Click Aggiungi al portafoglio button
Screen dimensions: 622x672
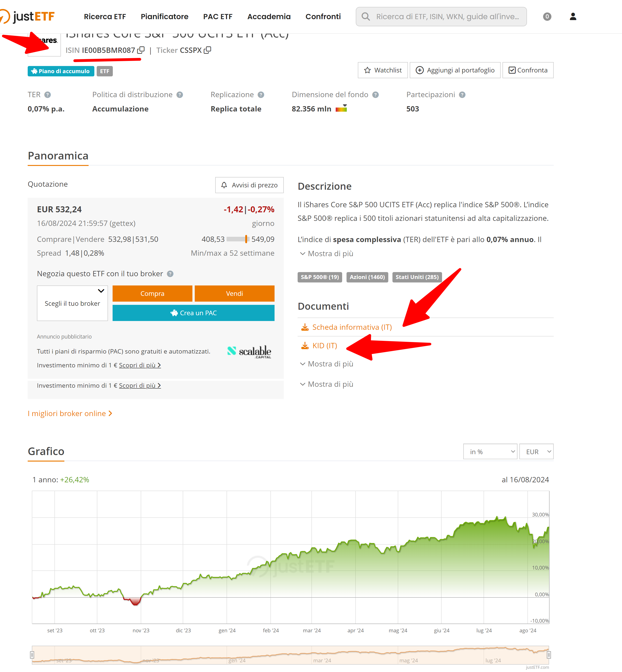(x=455, y=70)
